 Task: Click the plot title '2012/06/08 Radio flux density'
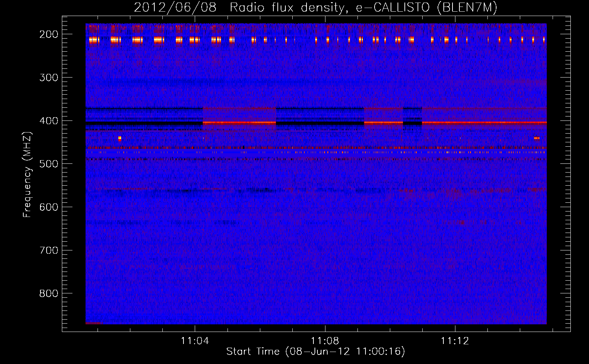tap(316, 7)
